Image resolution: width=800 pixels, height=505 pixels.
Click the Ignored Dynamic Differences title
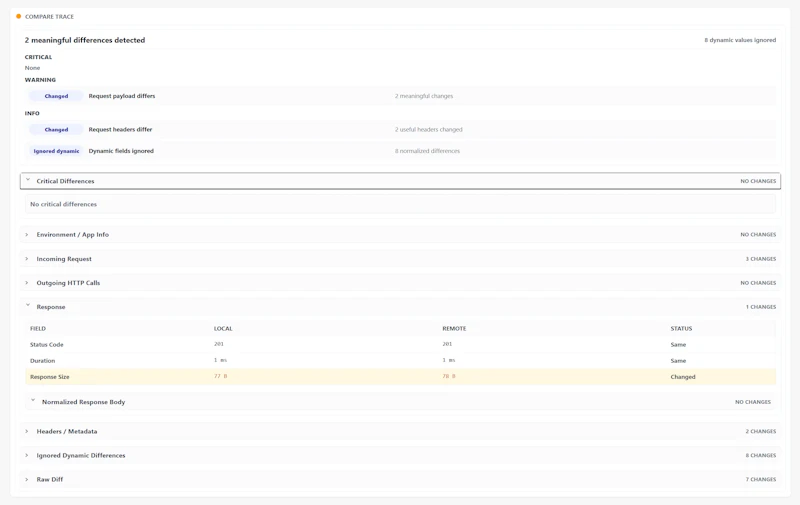[81, 456]
